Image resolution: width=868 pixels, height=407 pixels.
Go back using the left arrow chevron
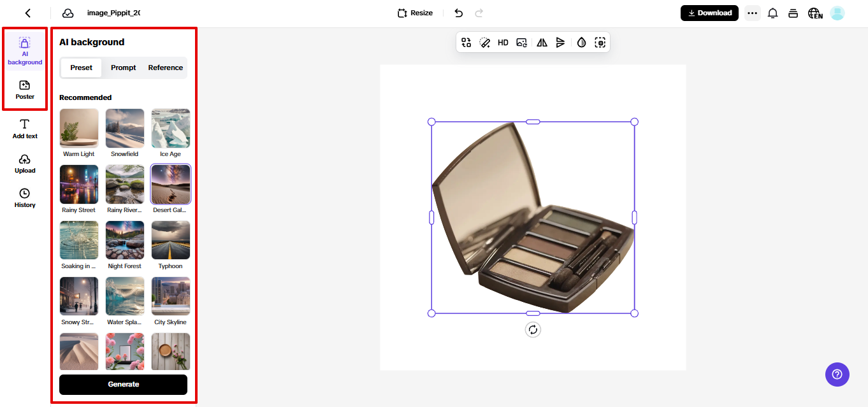point(27,12)
